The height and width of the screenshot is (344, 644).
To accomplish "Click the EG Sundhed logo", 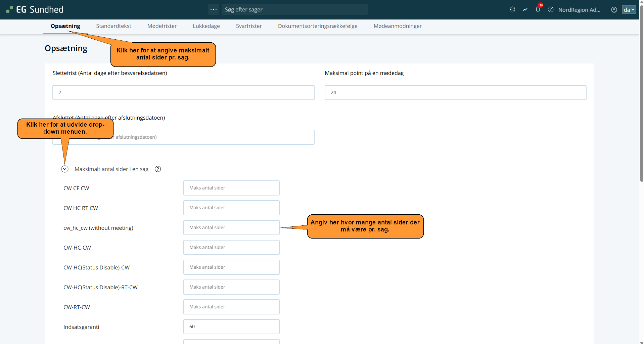I will (35, 10).
